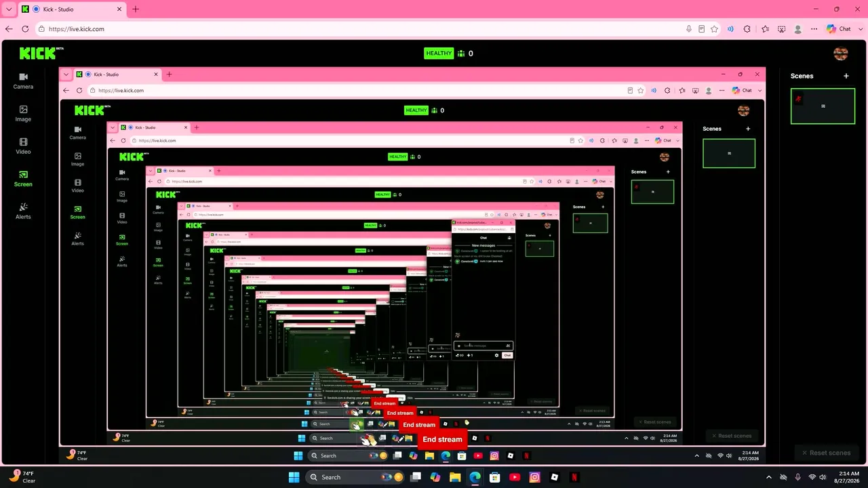Click the Kick logo in the studio header
Screen dimensions: 868x488
[x=41, y=53]
